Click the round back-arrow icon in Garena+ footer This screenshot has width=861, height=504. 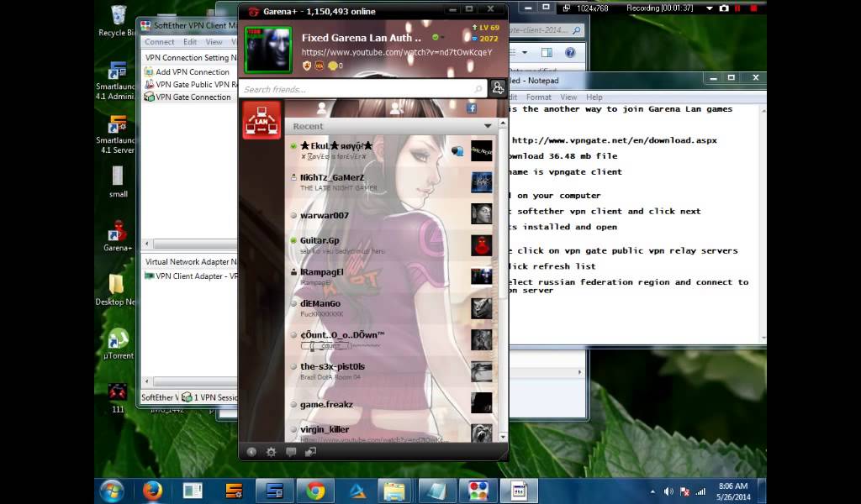click(x=251, y=452)
